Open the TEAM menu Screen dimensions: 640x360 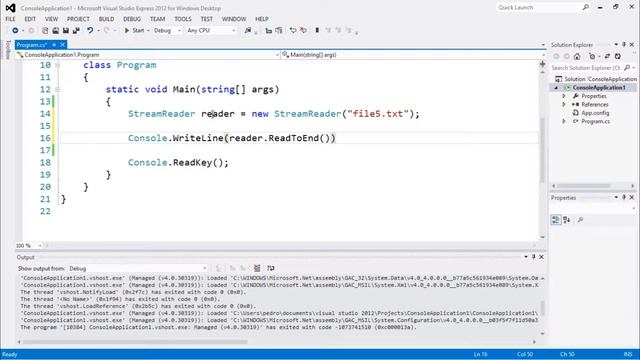pyautogui.click(x=157, y=19)
